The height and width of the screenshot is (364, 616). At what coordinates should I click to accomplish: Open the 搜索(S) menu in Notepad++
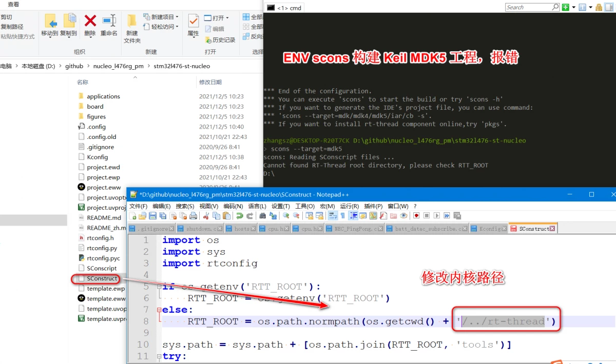click(x=185, y=206)
